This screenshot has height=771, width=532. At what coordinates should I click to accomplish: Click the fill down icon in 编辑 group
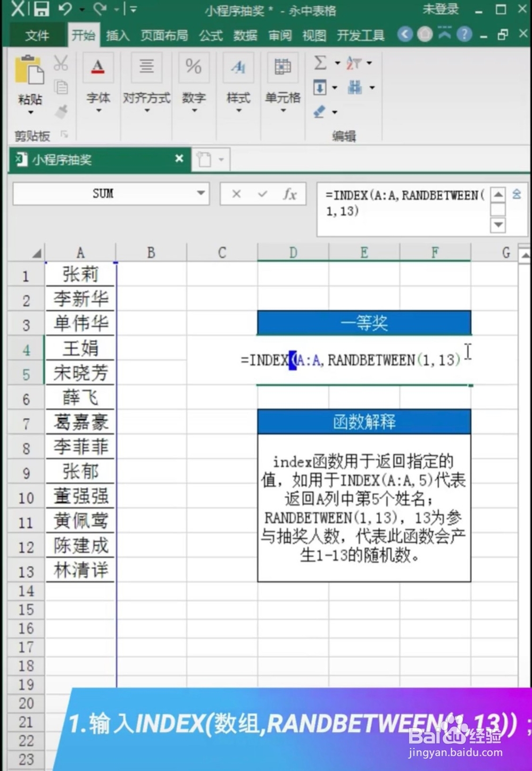[x=320, y=87]
